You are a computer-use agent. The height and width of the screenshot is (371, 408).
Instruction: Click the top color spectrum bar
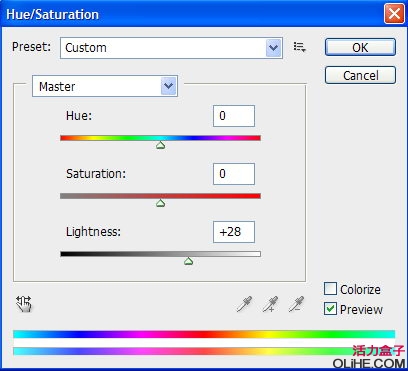click(204, 334)
